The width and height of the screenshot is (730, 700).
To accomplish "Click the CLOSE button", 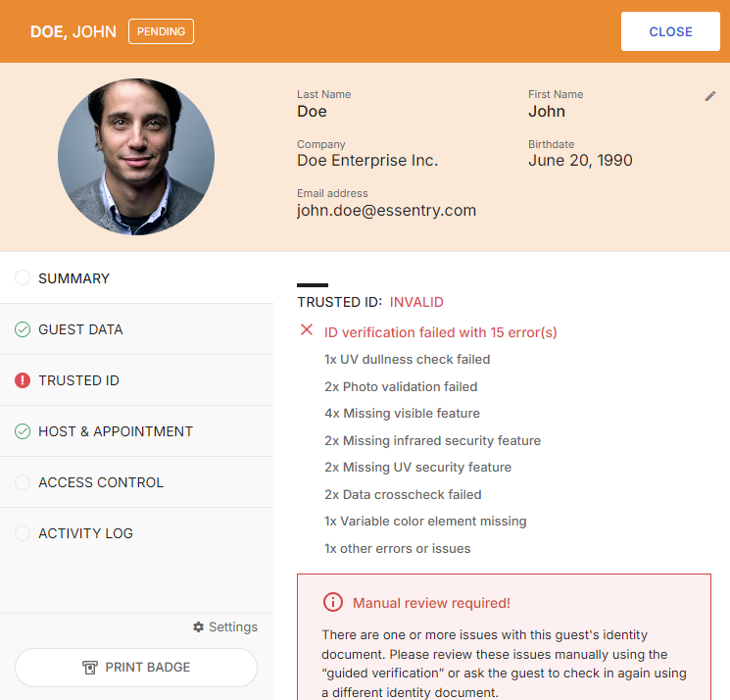I will point(670,31).
